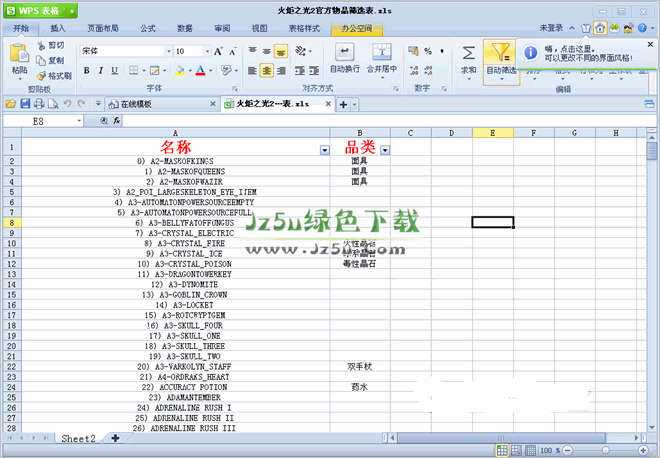Click the Paste (粘贴) clipboard icon
This screenshot has height=458, width=660.
(x=19, y=53)
